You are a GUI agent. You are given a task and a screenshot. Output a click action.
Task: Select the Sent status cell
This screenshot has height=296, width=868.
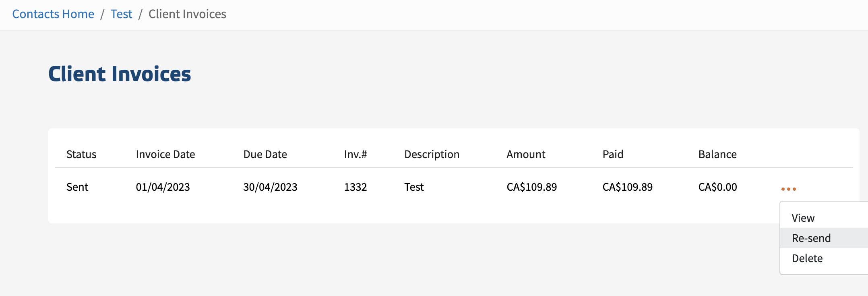click(77, 187)
